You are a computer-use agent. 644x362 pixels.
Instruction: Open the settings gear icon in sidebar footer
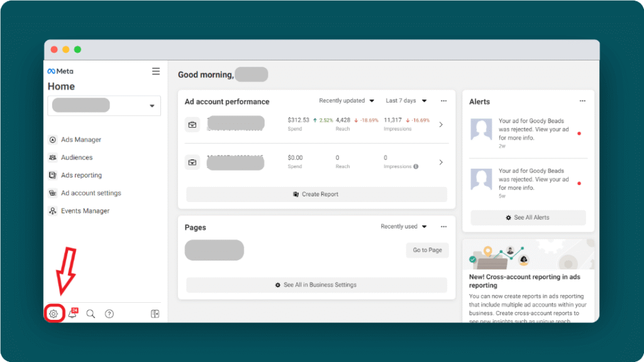(53, 314)
